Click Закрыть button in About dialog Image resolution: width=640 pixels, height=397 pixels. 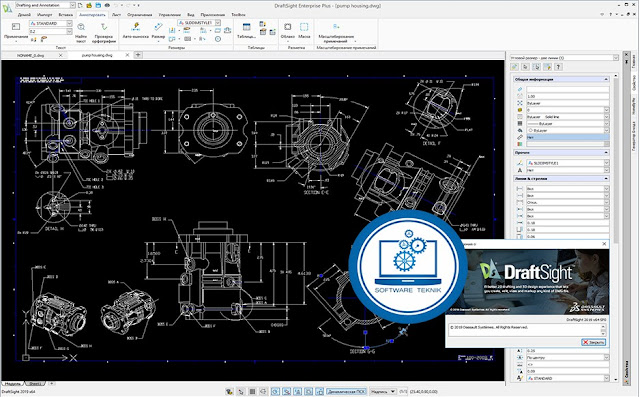tap(593, 342)
